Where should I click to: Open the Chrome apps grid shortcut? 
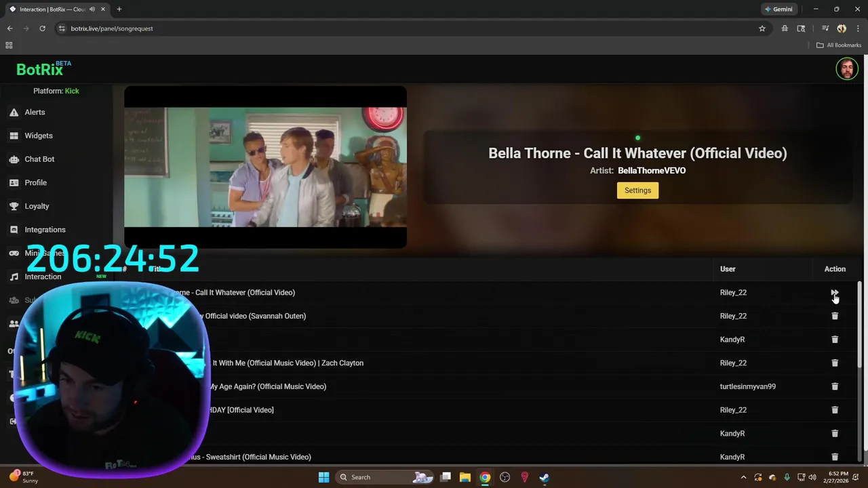9,45
